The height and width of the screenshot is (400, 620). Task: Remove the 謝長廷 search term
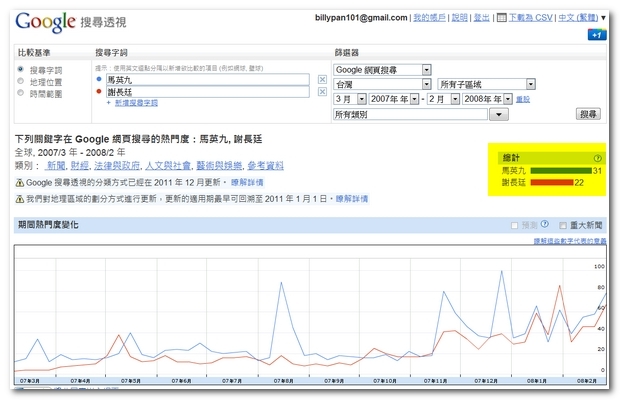click(x=322, y=92)
